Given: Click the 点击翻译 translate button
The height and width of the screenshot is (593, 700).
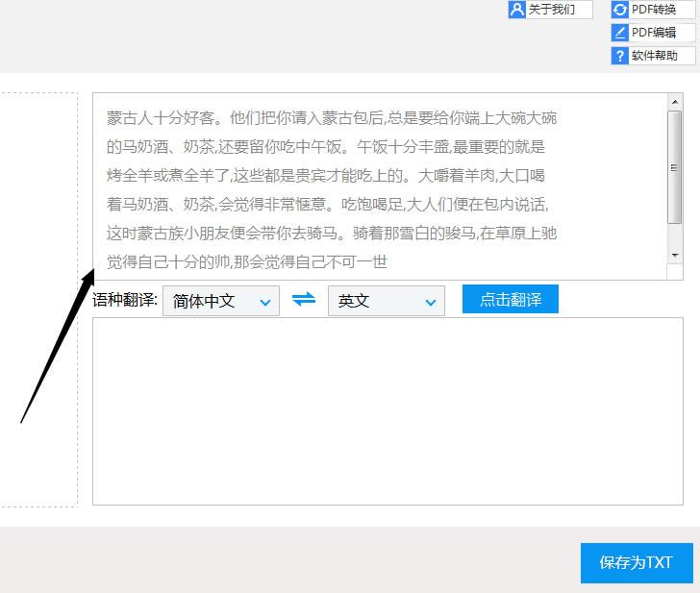Looking at the screenshot, I should click(511, 299).
